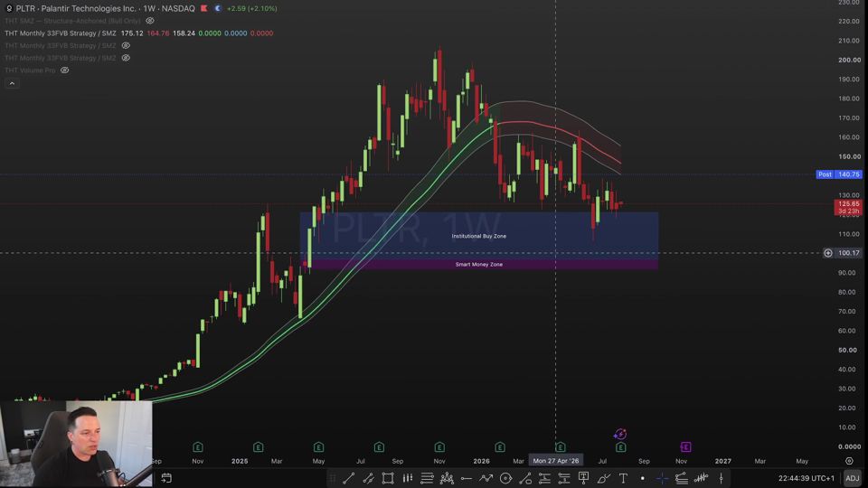Select the circle drawing tool
868x488 pixels.
pyautogui.click(x=505, y=478)
